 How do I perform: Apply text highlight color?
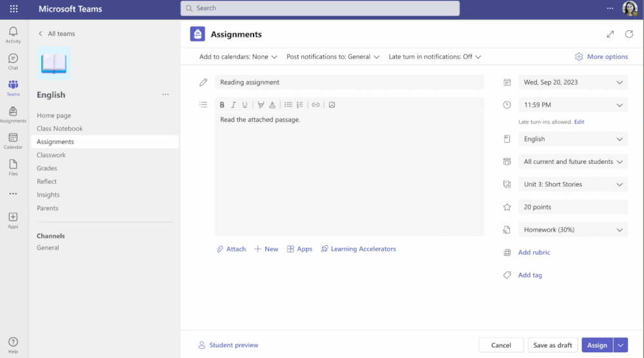[261, 104]
